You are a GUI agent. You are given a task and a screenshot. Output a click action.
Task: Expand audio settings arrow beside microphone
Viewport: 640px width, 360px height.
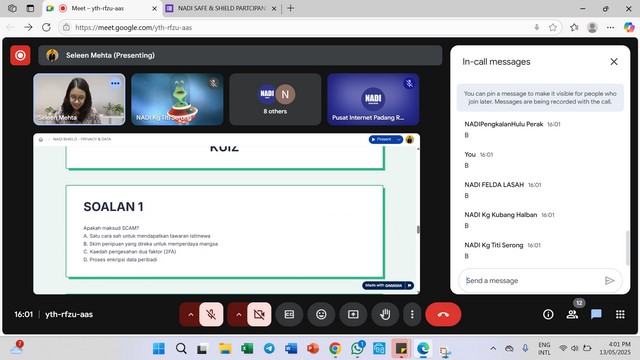coord(190,314)
